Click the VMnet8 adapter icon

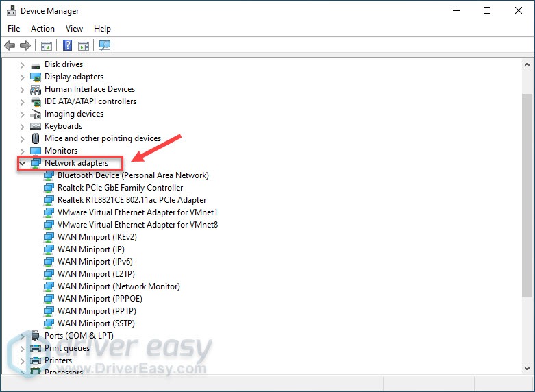[49, 225]
